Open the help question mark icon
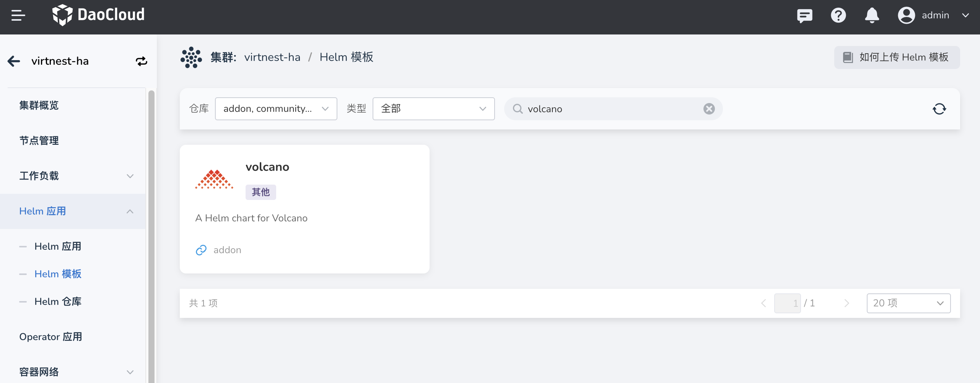Screen dimensions: 980x383 pyautogui.click(x=838, y=16)
